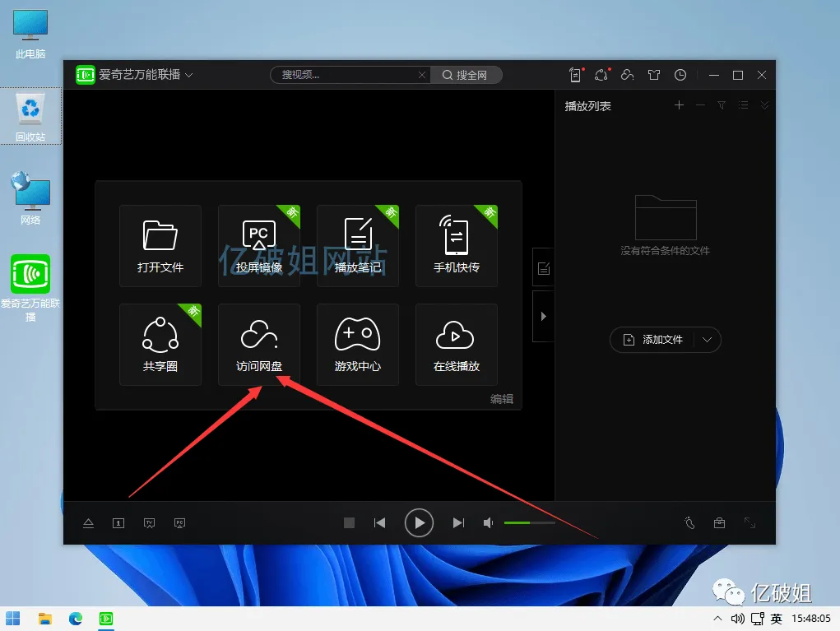The height and width of the screenshot is (631, 840).
Task: Open the cloud drive icon in the title bar
Action: (x=627, y=75)
